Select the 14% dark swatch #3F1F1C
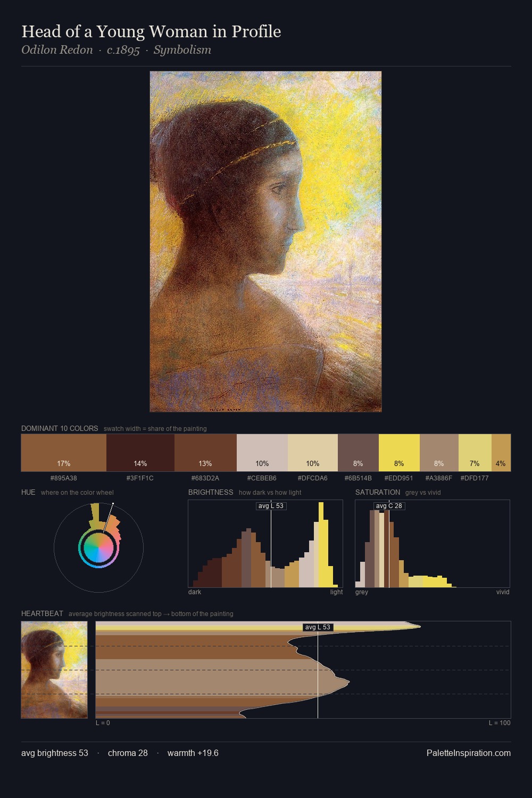 click(x=140, y=453)
